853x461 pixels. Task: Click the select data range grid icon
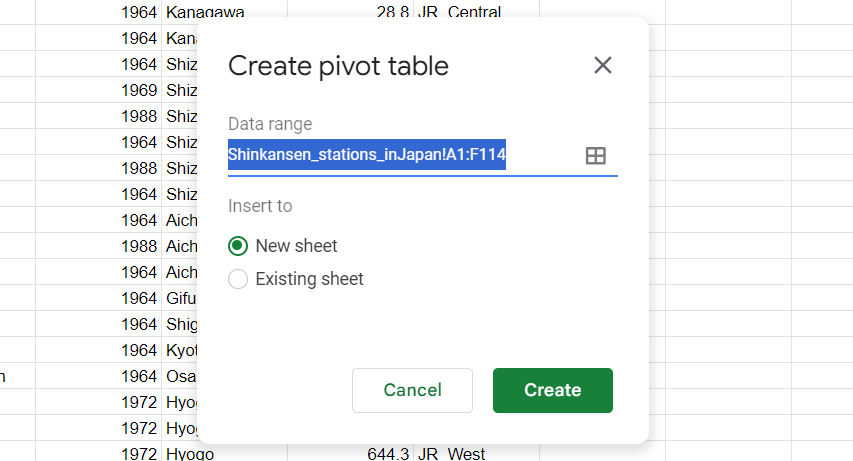[x=596, y=156]
